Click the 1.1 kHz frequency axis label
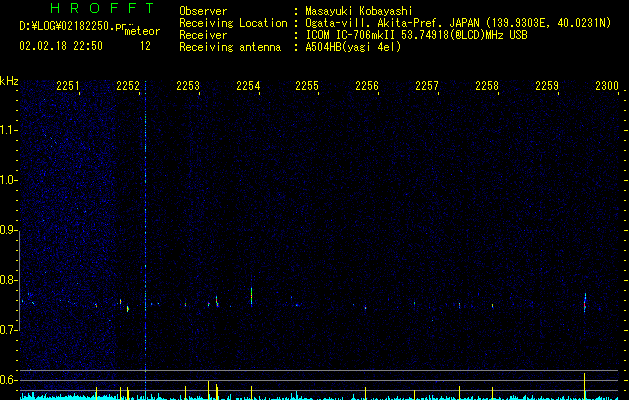This screenshot has width=629, height=400. coord(8,130)
